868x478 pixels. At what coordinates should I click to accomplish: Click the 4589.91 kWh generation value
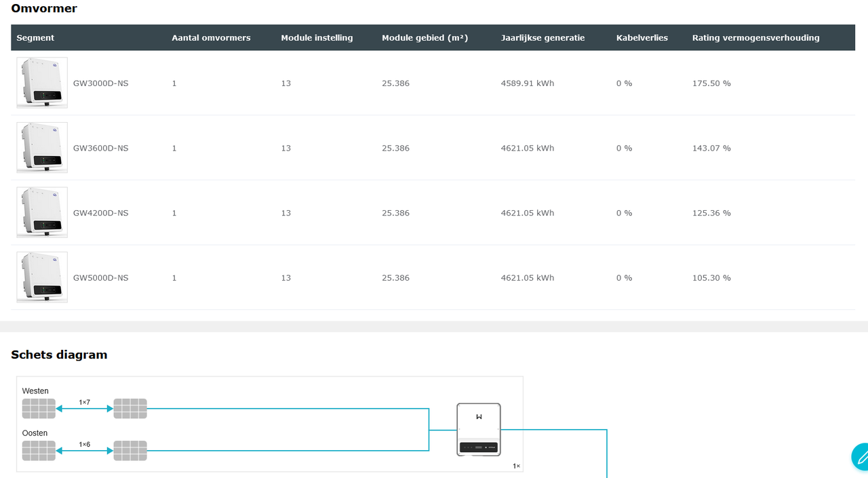coord(527,83)
